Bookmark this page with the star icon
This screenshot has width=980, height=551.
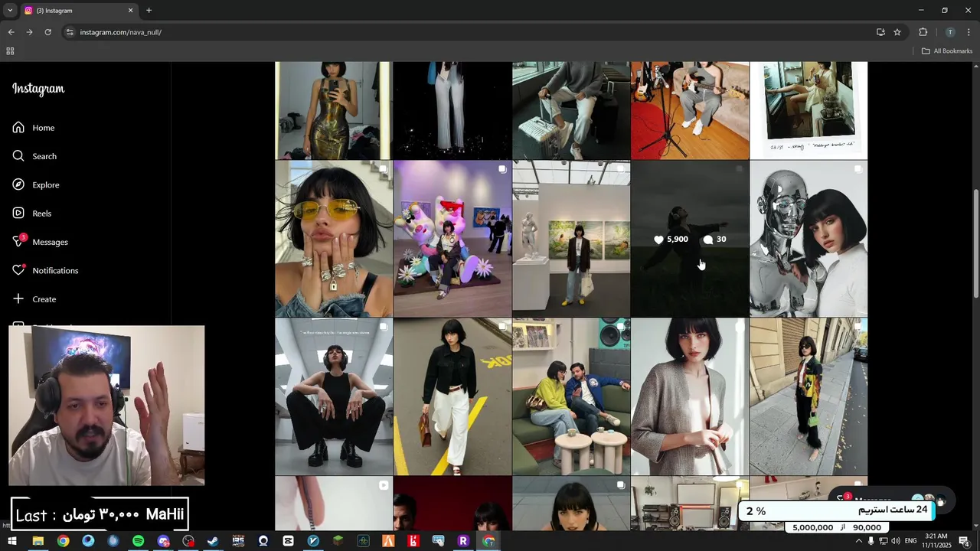[897, 32]
